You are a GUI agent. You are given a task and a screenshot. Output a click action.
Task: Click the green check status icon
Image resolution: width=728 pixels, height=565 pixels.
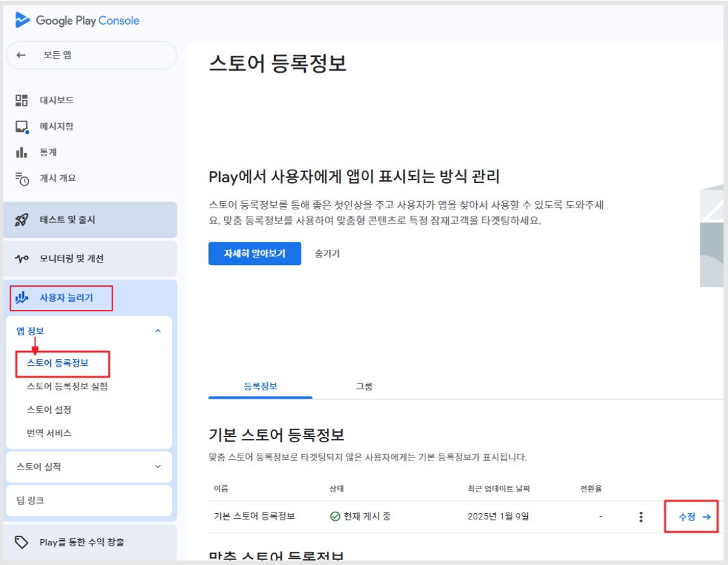click(x=335, y=516)
